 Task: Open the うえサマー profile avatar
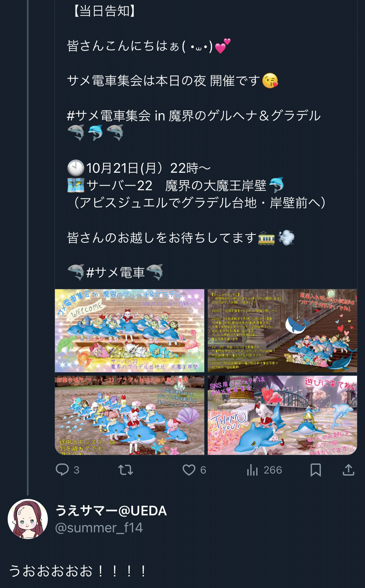point(28,519)
